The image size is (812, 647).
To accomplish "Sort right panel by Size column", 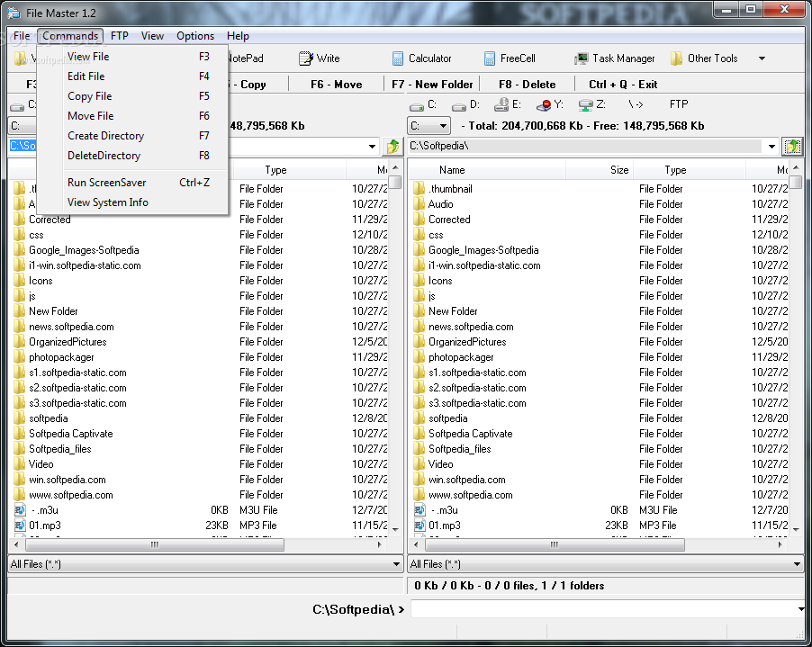I will pyautogui.click(x=600, y=170).
